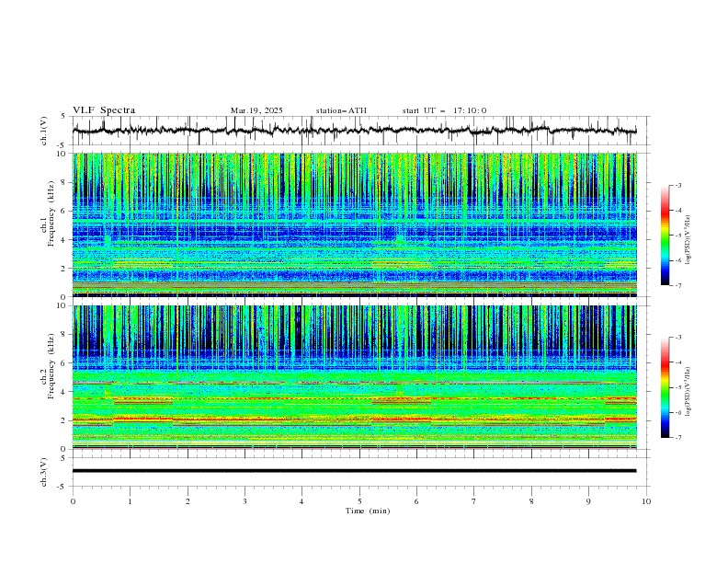Click time axis tick label "1"
Screen dimensions: 728x563
click(130, 501)
